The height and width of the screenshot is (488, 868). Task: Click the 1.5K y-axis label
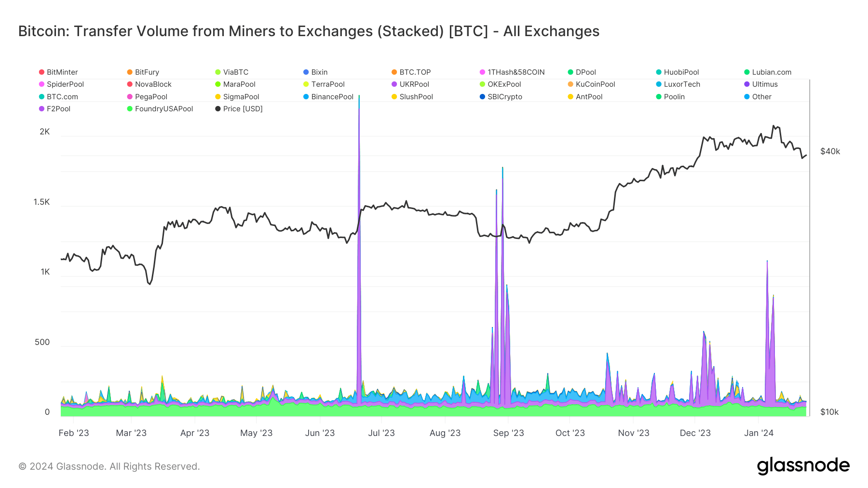click(41, 202)
